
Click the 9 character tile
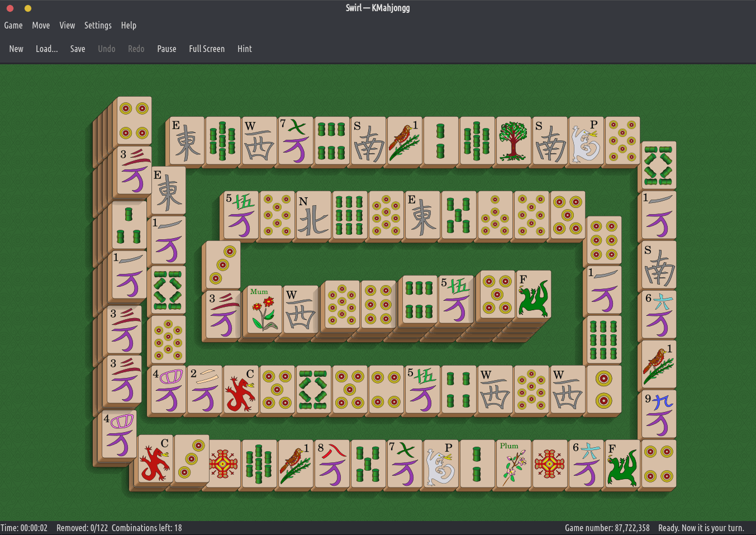(x=658, y=415)
